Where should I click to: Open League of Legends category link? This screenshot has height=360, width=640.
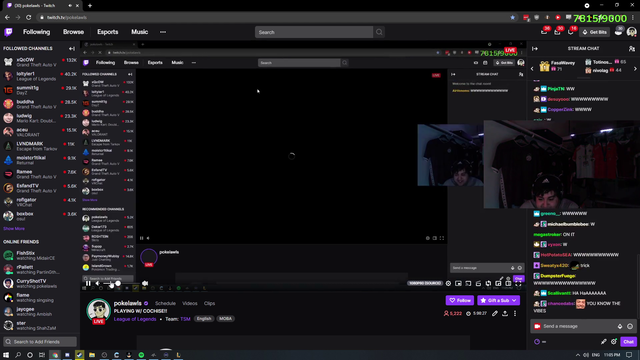(135, 319)
